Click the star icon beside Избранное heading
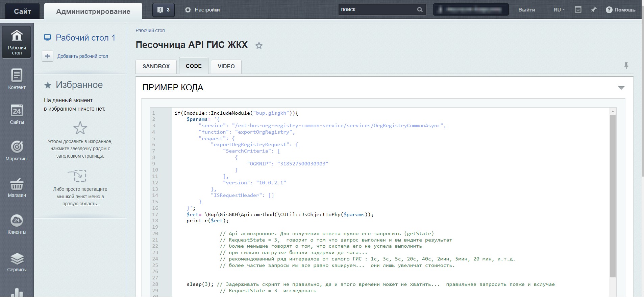The image size is (644, 297). tap(48, 85)
